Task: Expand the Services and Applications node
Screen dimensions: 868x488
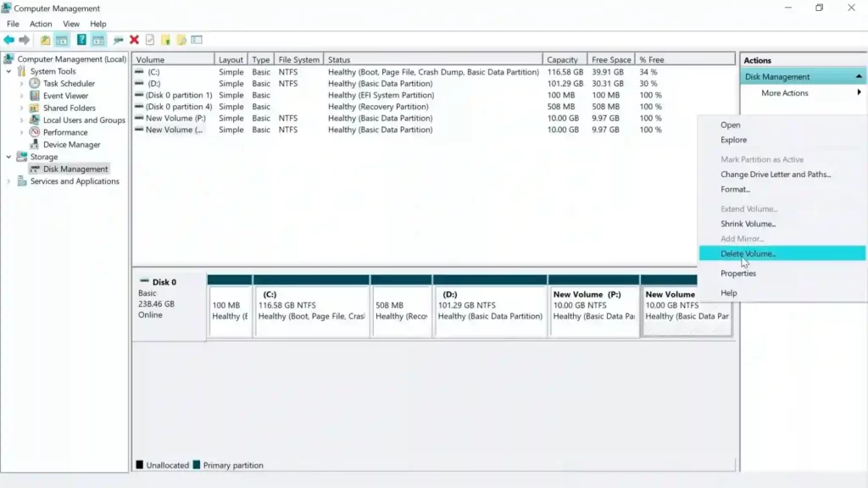Action: (x=8, y=181)
